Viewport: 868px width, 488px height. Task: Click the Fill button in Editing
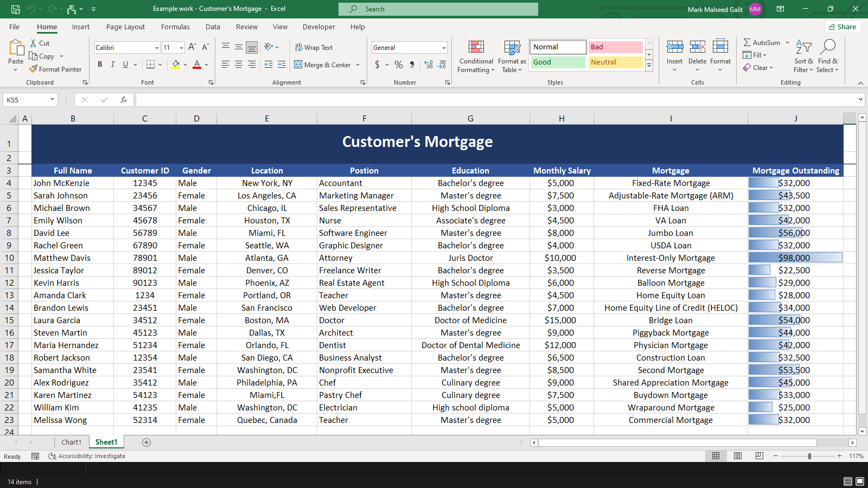[x=755, y=55]
